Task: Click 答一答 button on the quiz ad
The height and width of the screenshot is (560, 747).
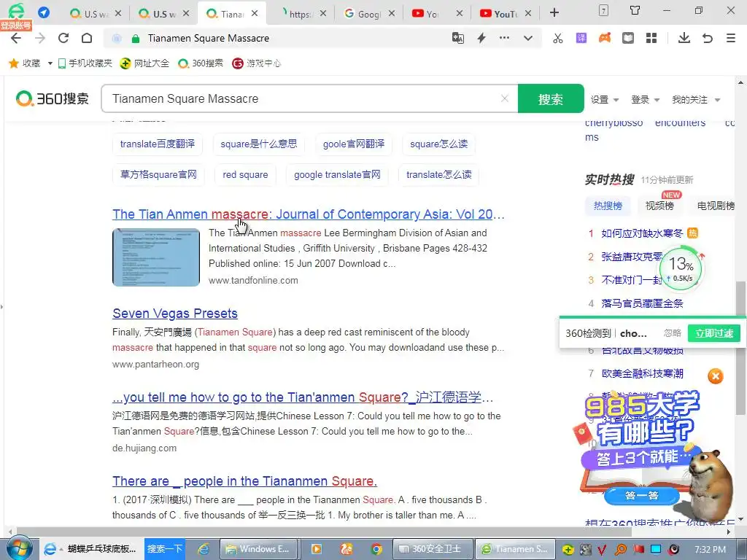Action: 642,496
